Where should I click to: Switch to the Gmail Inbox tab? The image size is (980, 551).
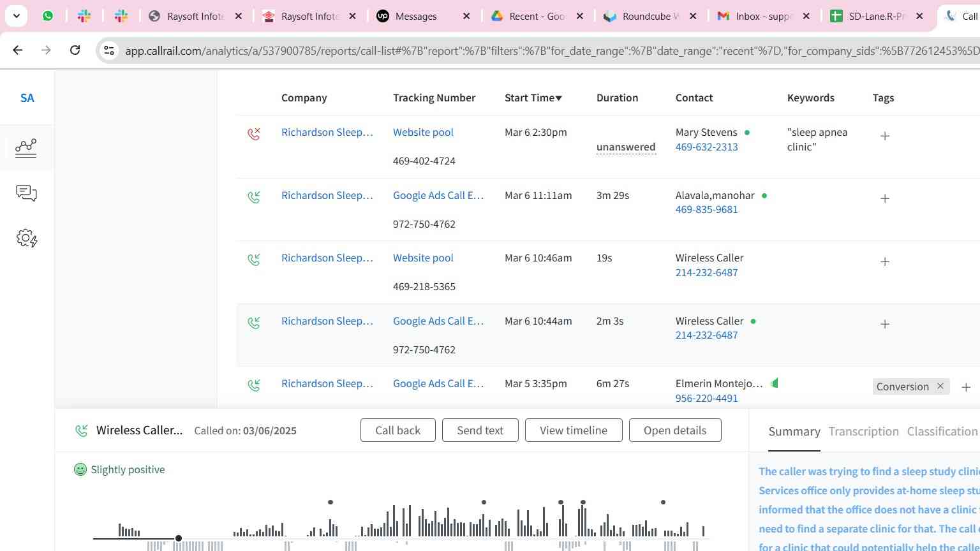(764, 17)
